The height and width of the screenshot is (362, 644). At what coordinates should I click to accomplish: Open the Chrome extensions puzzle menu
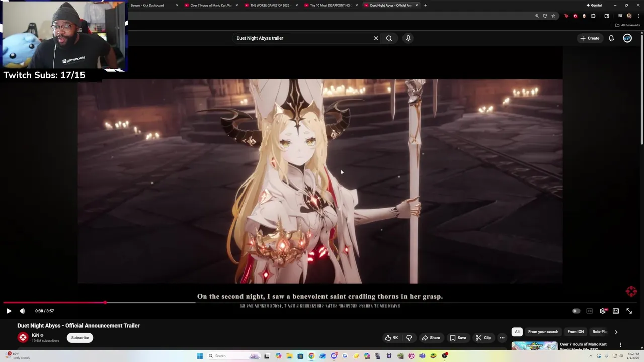tap(593, 16)
